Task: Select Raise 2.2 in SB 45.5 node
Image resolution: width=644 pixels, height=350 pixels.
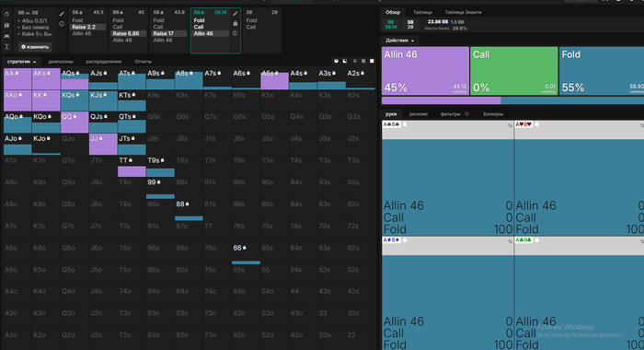Action: [88, 27]
